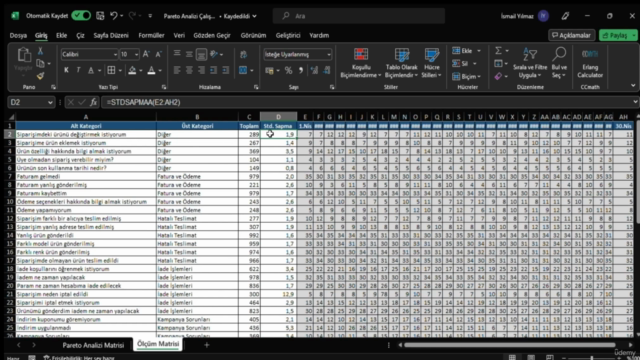
Task: Click the Undo arrow icon
Action: (x=113, y=16)
